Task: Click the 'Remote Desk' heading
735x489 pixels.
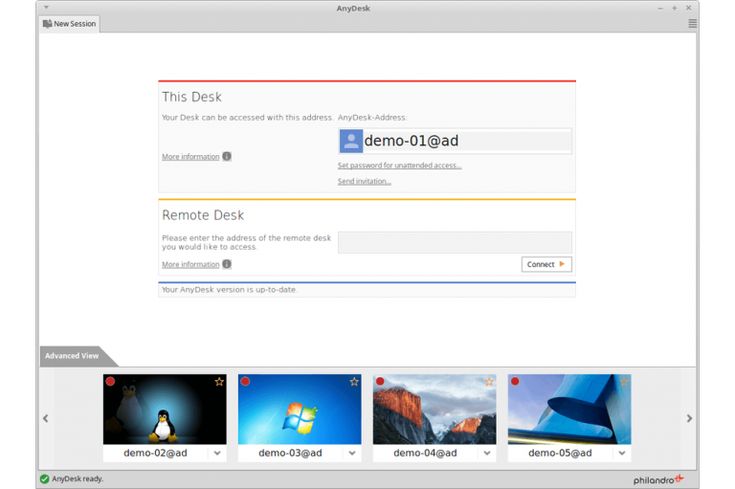Action: coord(203,215)
